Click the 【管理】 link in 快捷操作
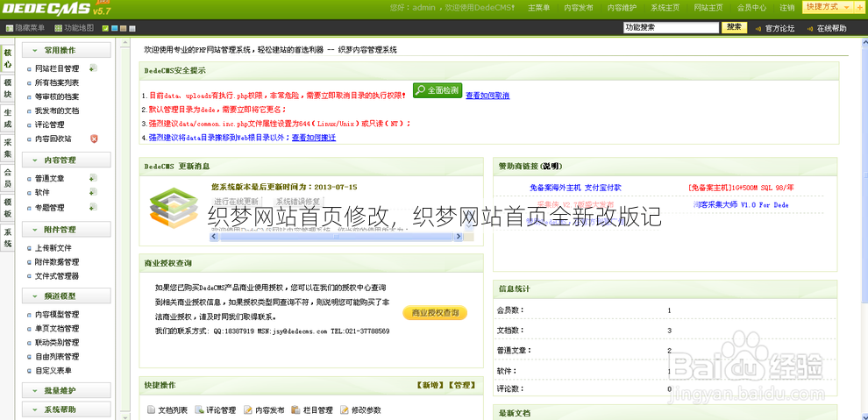 (460, 385)
